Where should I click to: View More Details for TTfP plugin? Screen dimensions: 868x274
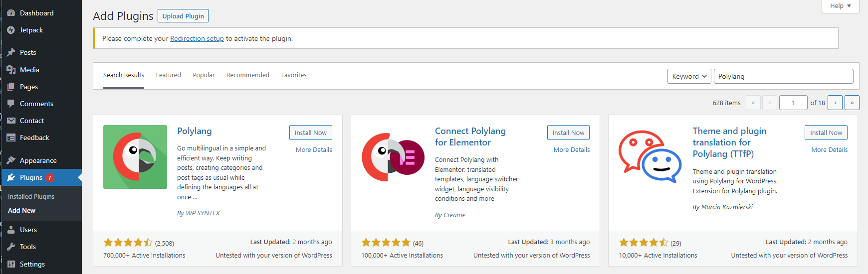[x=830, y=149]
